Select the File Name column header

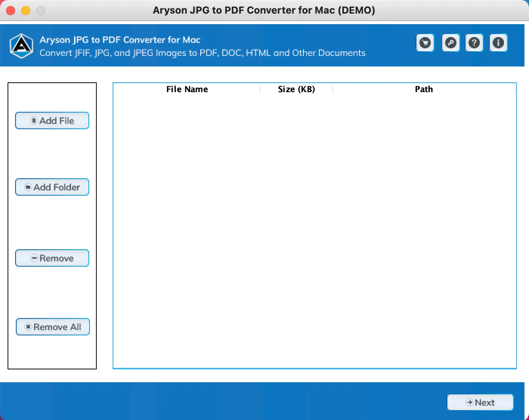187,89
